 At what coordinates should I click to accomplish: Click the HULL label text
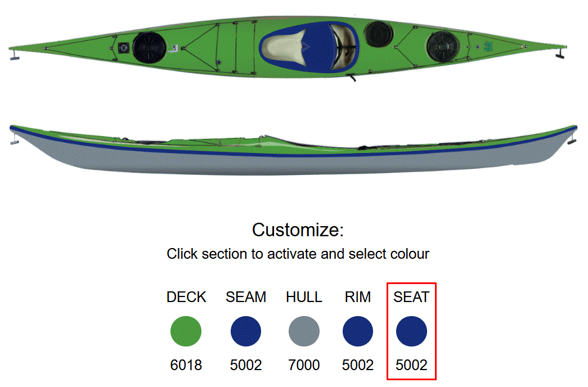click(304, 297)
